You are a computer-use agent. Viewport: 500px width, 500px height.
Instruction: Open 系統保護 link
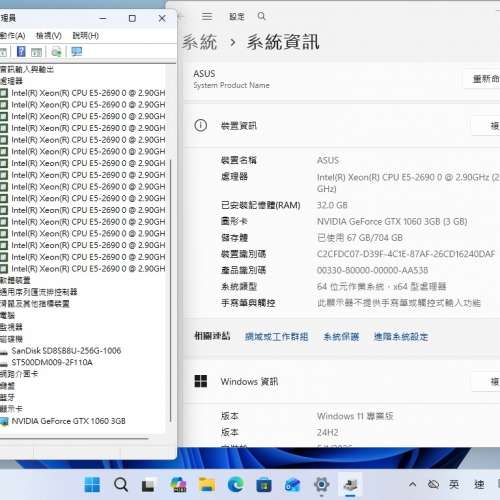[x=341, y=337]
